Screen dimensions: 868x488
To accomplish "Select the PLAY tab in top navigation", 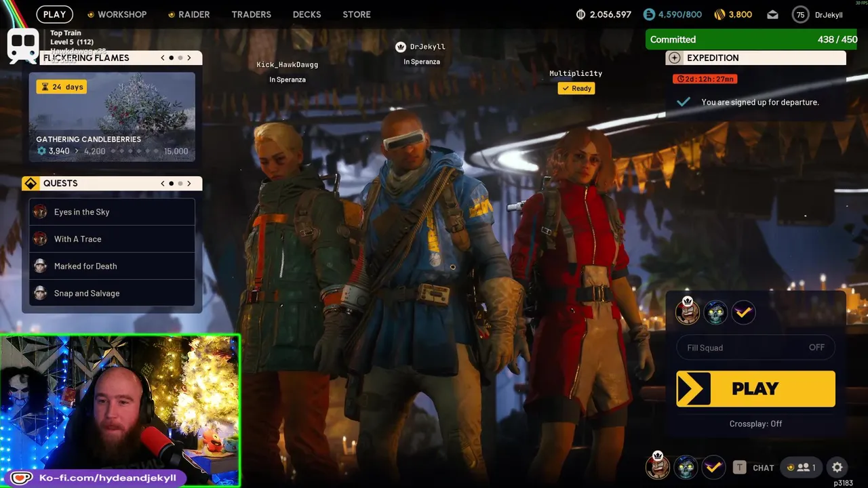I will 54,14.
